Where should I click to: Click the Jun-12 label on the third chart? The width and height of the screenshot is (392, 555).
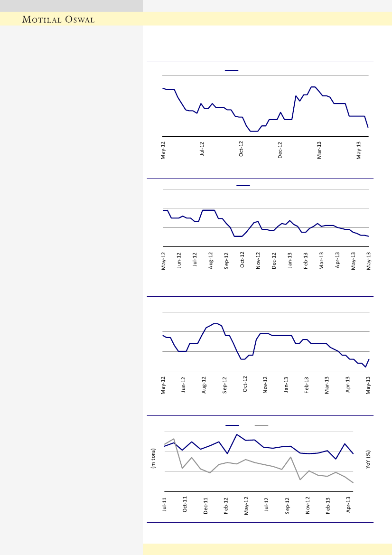(184, 385)
